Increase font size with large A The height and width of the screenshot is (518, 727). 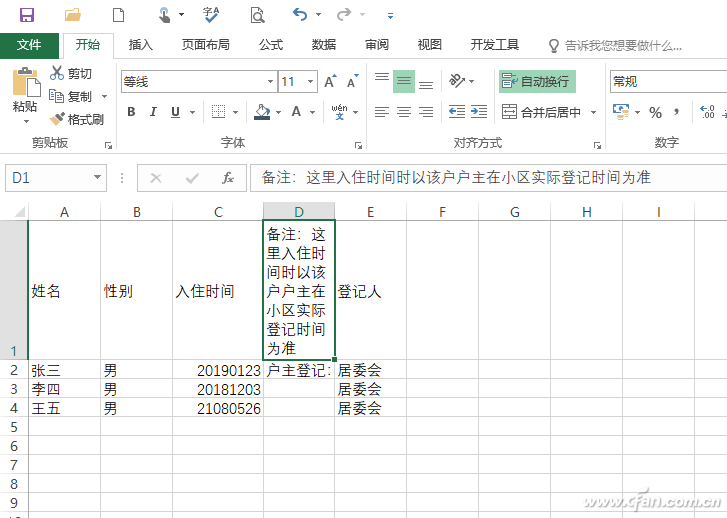click(330, 82)
